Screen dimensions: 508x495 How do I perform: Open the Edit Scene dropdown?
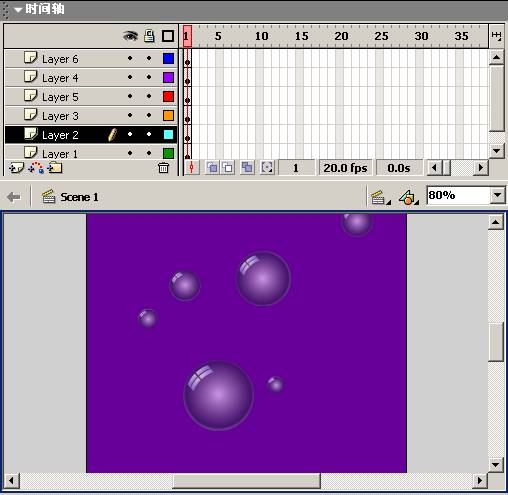(381, 197)
